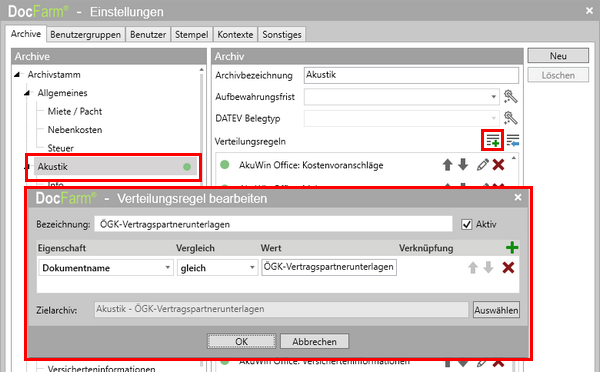The width and height of the screenshot is (600, 372).
Task: Click the Neu button
Action: click(558, 56)
